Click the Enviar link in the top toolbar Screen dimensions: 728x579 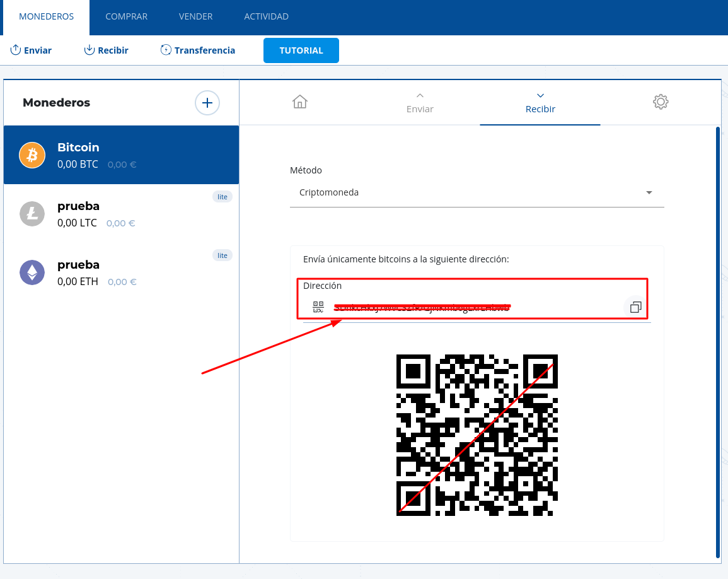point(31,50)
